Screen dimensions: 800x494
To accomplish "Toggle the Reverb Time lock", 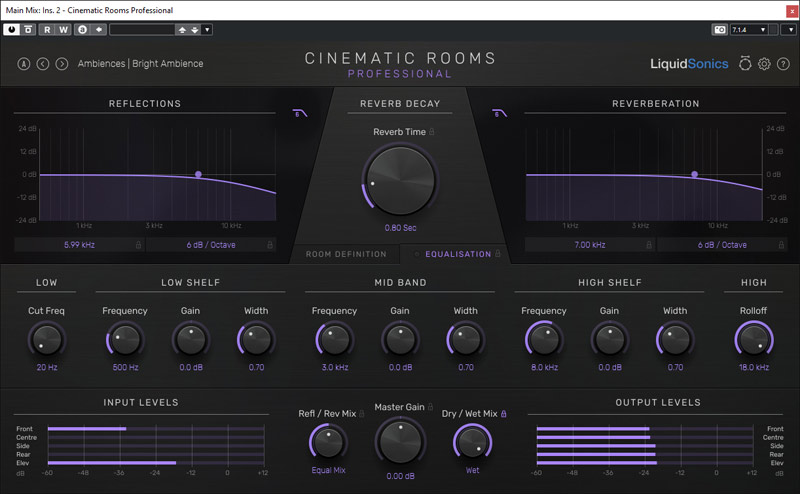I will tap(432, 132).
